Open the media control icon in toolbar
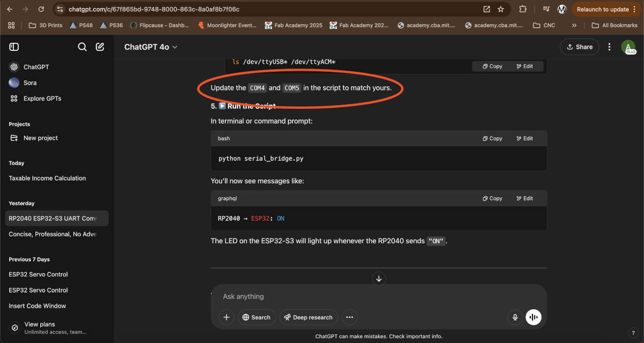644x343 pixels. [x=546, y=9]
